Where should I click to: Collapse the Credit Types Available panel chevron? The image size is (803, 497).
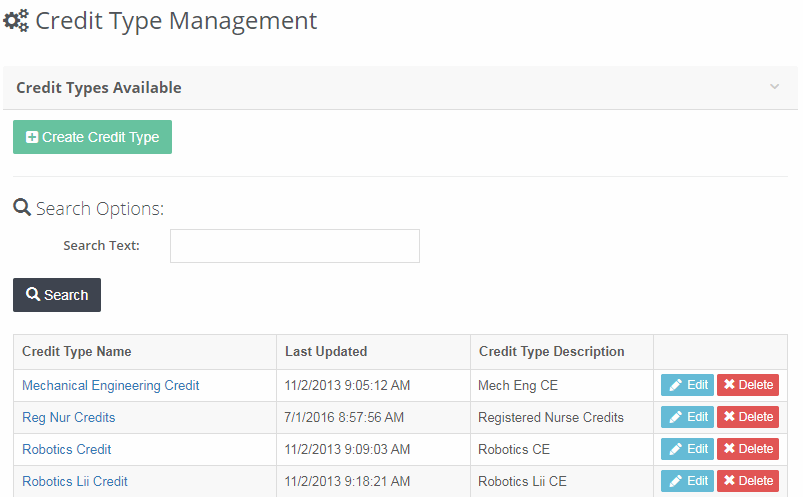click(774, 87)
